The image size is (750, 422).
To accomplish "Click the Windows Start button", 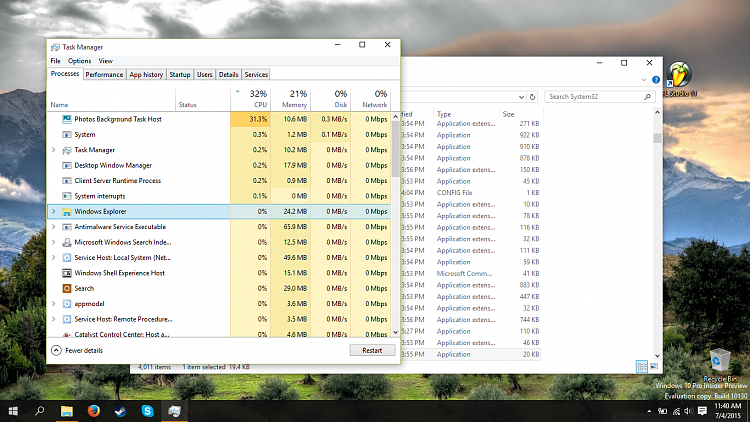I will click(x=13, y=411).
